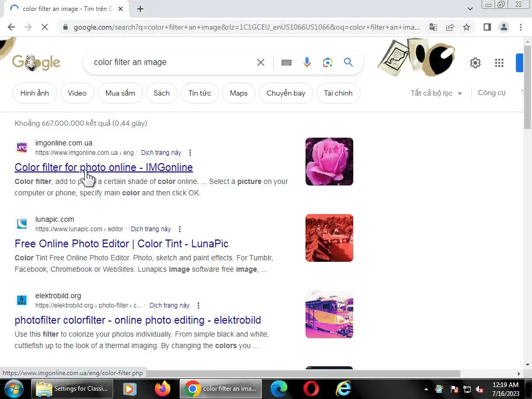Launch Internet Explorer from the taskbar
This screenshot has height=399, width=532.
[343, 389]
